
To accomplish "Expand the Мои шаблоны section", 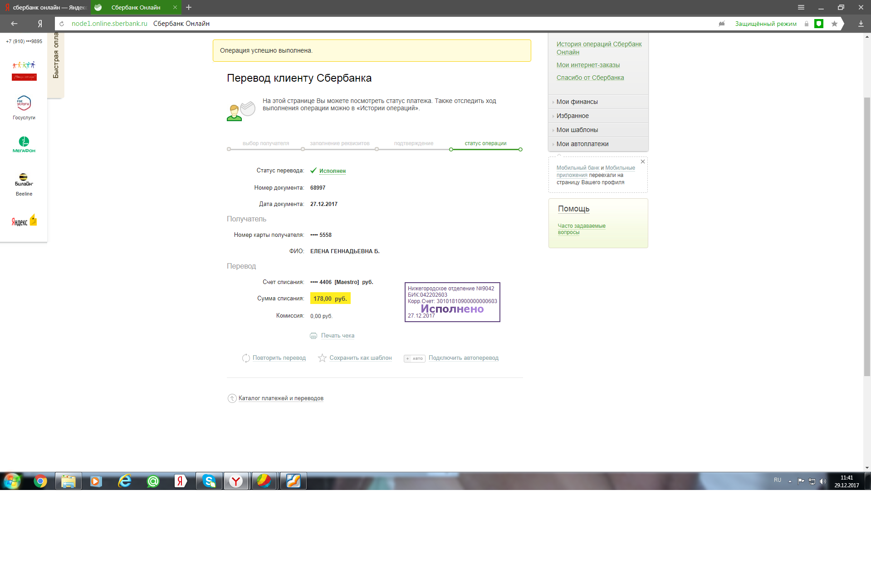I will point(577,130).
